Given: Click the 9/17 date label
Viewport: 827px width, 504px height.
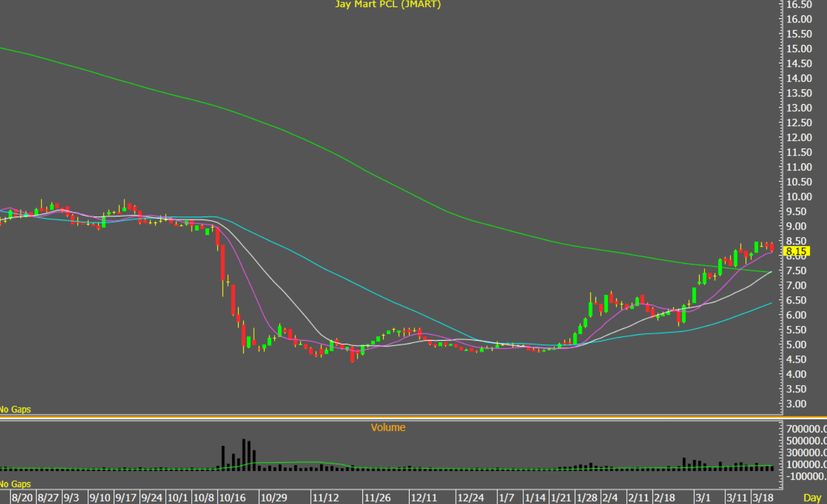Looking at the screenshot, I should tap(126, 498).
